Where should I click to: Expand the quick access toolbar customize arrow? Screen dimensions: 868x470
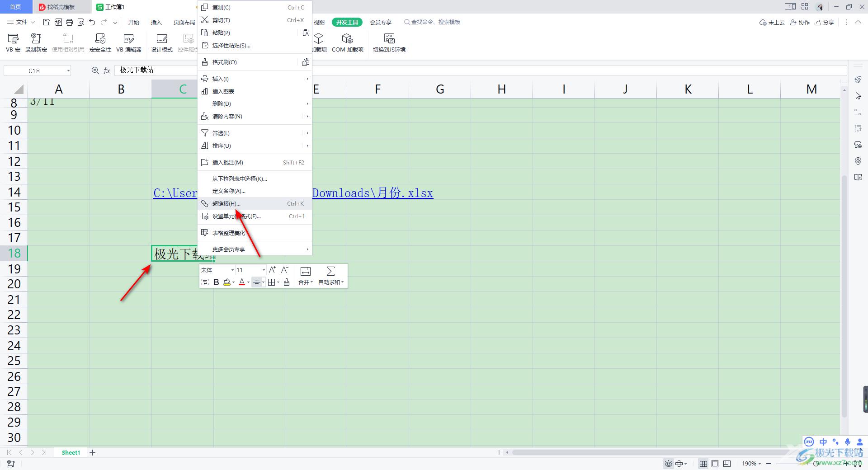[x=115, y=22]
